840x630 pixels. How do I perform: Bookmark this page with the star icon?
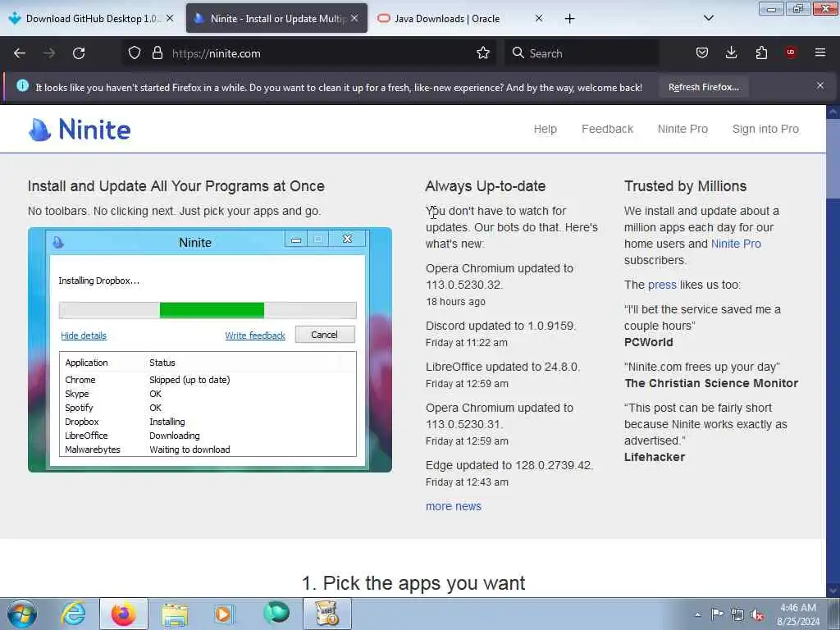(483, 53)
